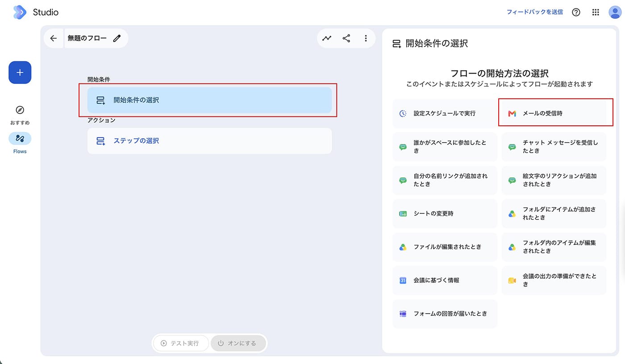Screen dimensions: 625x364
Task: Click the テスト実行 button
Action: tap(181, 343)
